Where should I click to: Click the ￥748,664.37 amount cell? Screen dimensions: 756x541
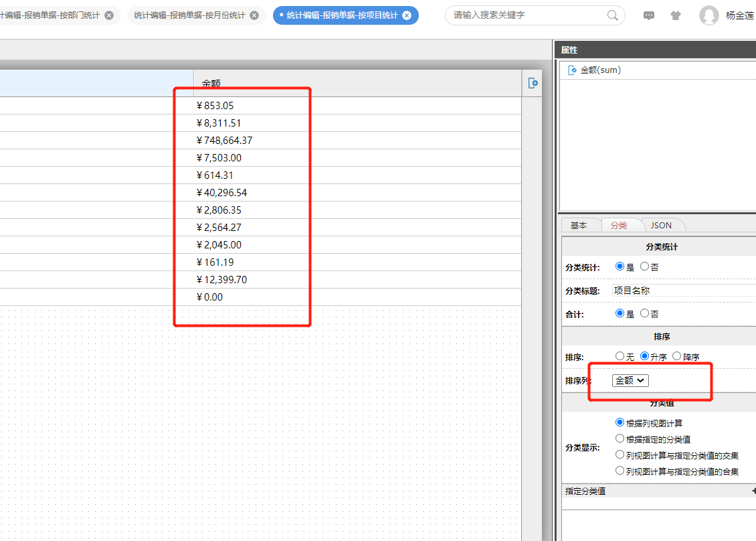[x=357, y=141]
